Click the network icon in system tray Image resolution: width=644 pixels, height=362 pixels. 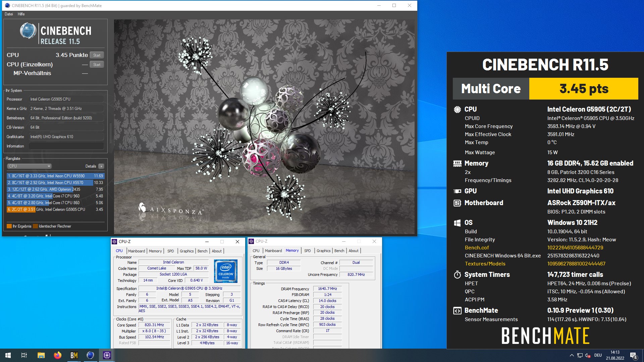pos(580,355)
